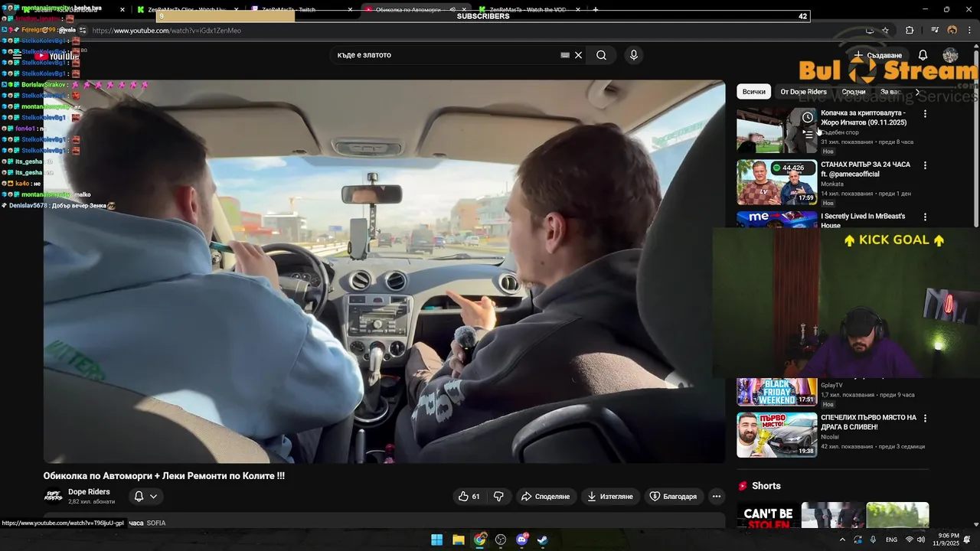Open browser extensions puzzle icon
980x551 pixels.
[x=910, y=31]
